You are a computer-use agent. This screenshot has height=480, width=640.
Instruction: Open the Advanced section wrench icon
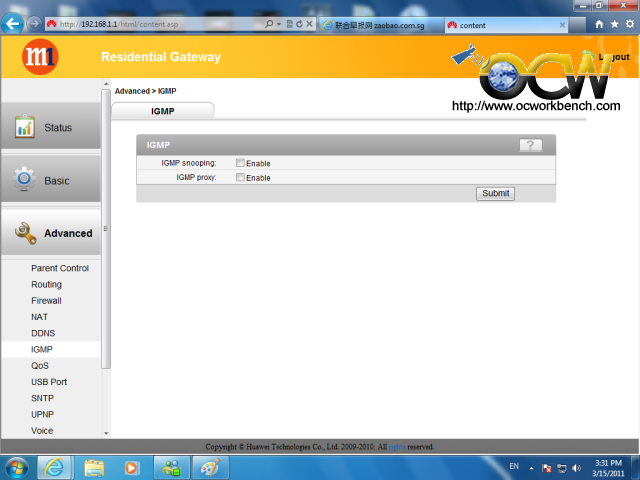pos(25,233)
